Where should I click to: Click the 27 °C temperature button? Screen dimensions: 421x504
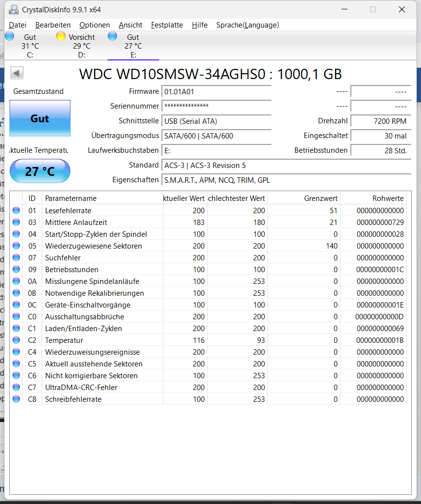click(x=40, y=171)
